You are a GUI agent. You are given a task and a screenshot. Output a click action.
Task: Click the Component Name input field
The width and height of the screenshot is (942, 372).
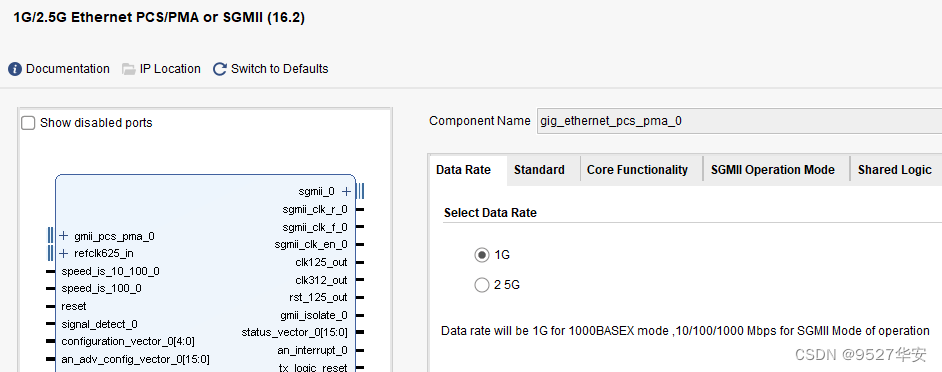coord(739,121)
